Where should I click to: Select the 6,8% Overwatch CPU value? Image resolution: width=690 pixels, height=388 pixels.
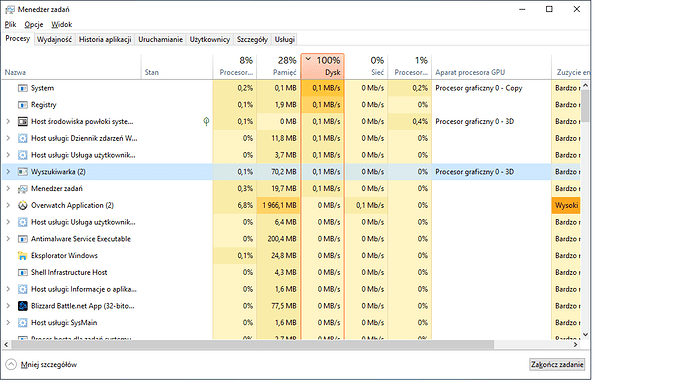click(x=235, y=205)
